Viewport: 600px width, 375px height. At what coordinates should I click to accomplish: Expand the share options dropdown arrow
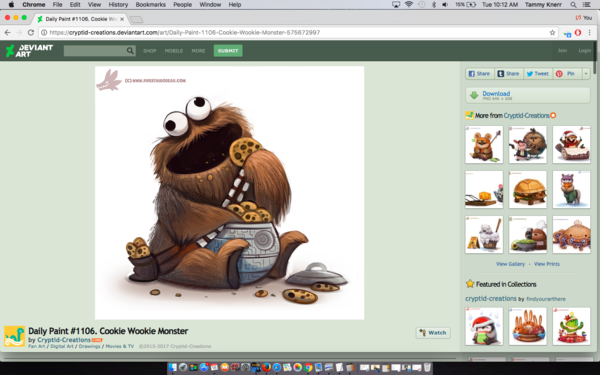coord(586,73)
